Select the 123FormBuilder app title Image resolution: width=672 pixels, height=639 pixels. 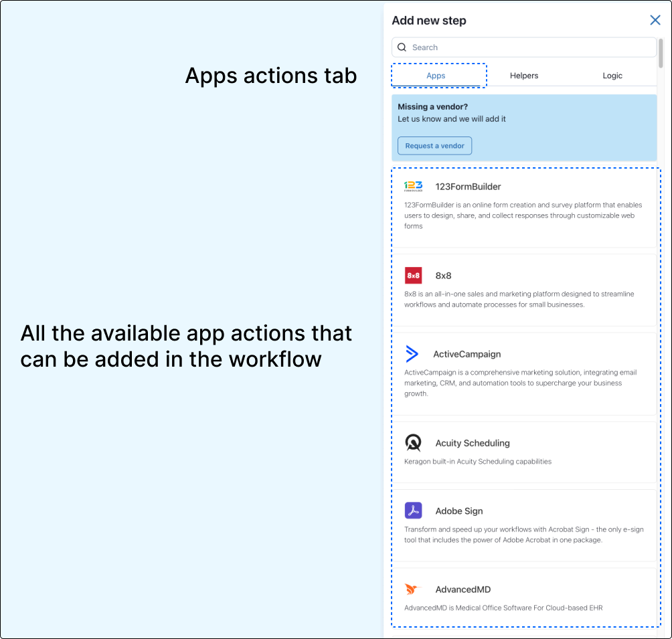click(468, 187)
